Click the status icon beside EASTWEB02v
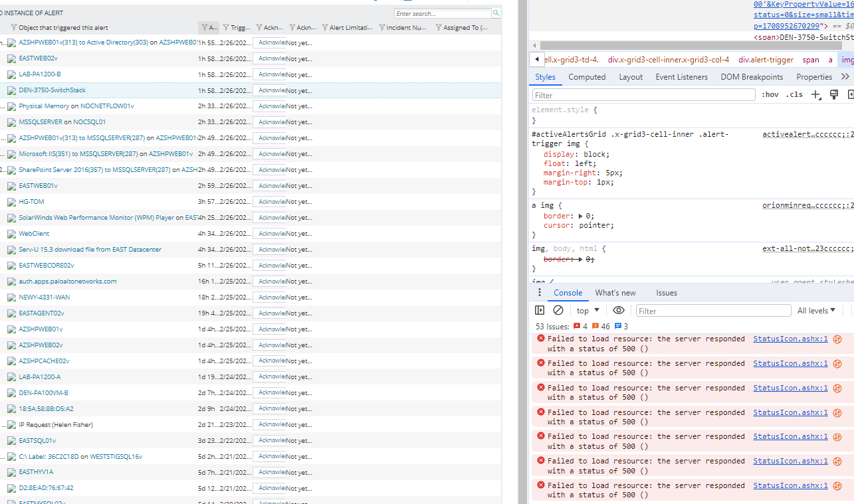The width and height of the screenshot is (854, 504). [11, 58]
